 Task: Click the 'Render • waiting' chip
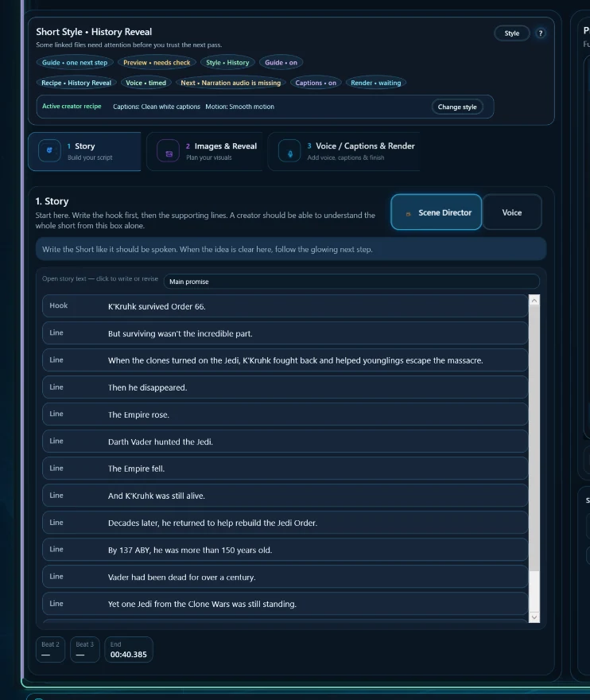376,83
